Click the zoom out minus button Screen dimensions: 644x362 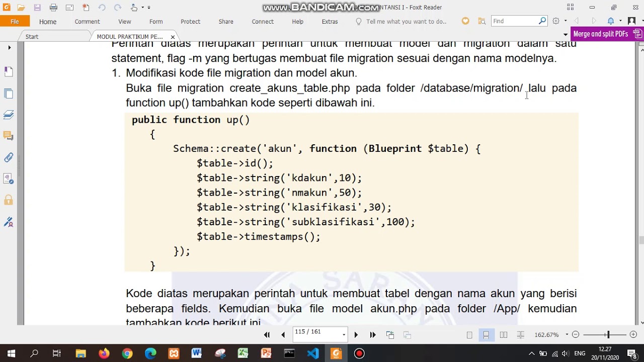pyautogui.click(x=576, y=335)
